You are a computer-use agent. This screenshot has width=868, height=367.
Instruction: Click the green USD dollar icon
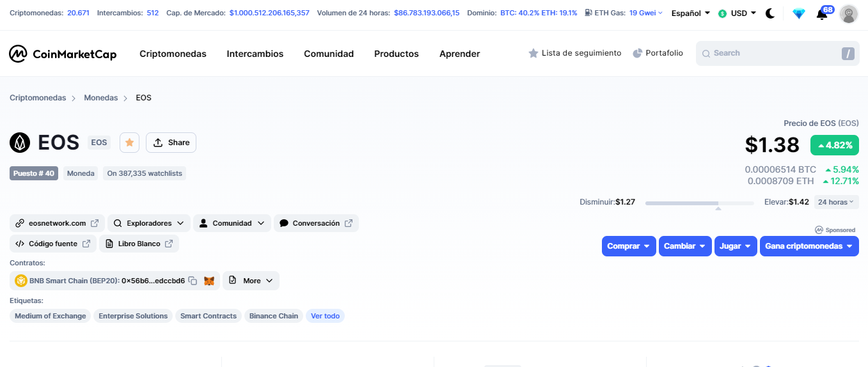(x=722, y=13)
